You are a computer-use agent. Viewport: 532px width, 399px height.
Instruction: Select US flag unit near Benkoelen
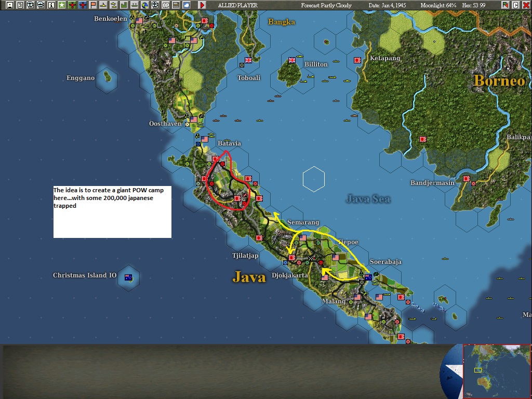click(x=139, y=21)
